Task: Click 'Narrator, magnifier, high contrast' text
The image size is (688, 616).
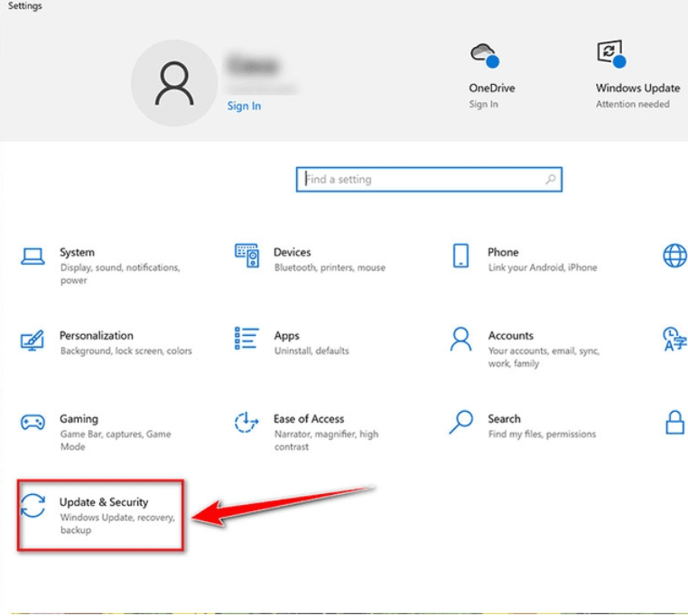Action: 326,440
